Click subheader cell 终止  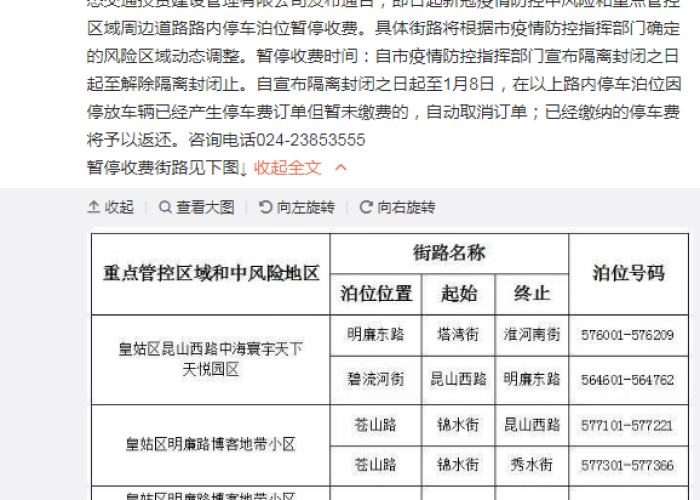pos(532,294)
